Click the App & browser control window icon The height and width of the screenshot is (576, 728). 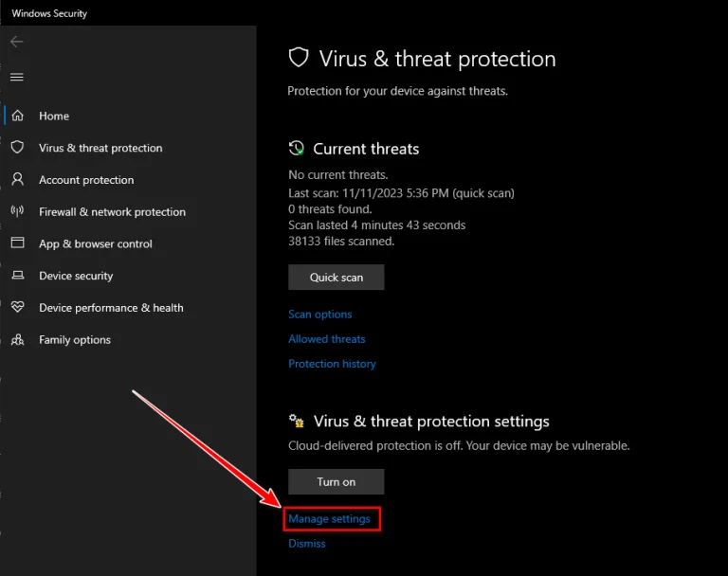[17, 243]
